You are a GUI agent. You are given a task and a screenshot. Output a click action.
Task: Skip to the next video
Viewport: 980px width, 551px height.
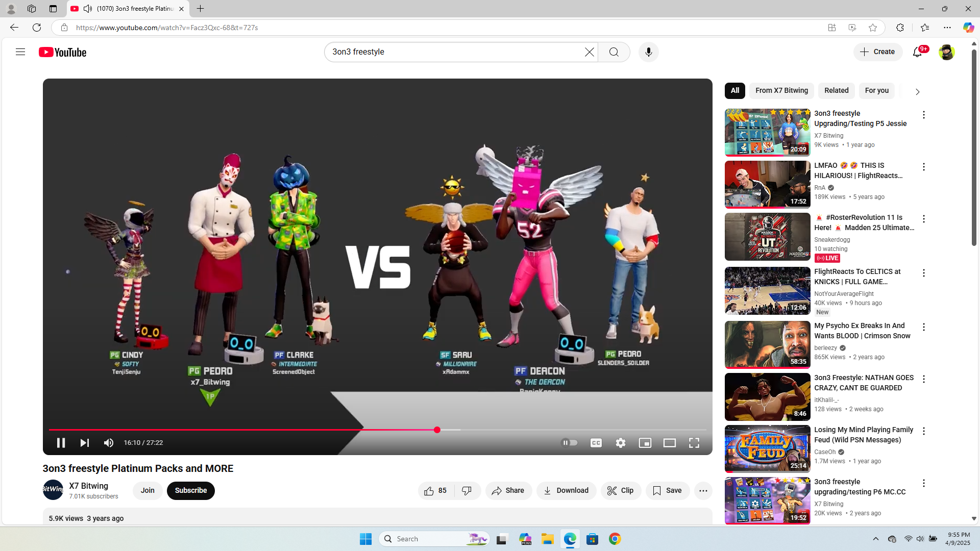[85, 443]
